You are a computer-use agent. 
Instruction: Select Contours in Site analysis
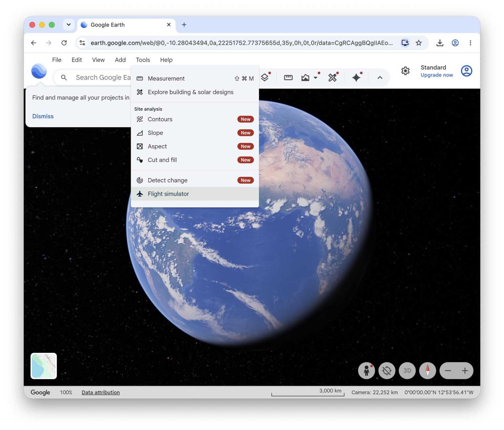pyautogui.click(x=195, y=119)
